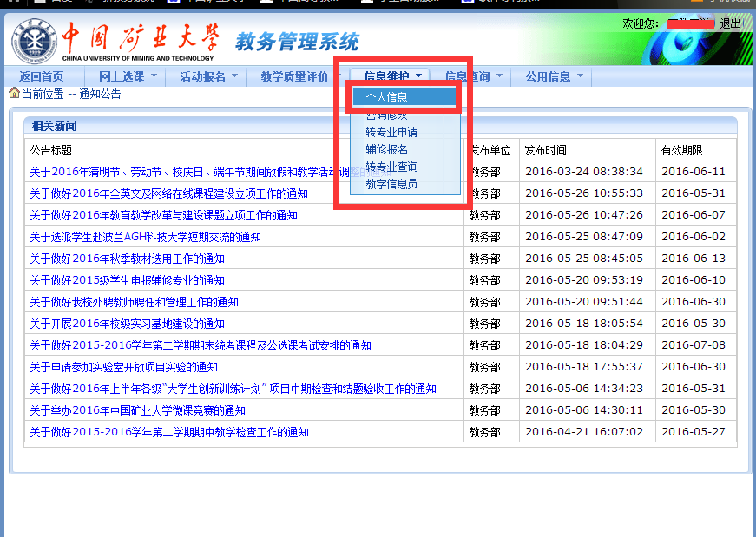The image size is (756, 537).
Task: Select 个人信息 from the dropdown menu
Action: (387, 97)
